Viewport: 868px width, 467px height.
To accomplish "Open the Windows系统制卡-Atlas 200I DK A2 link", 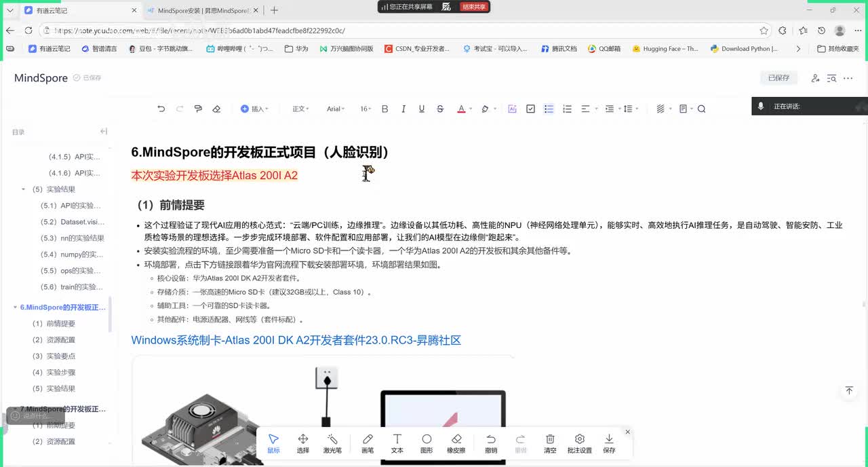I will pyautogui.click(x=296, y=340).
